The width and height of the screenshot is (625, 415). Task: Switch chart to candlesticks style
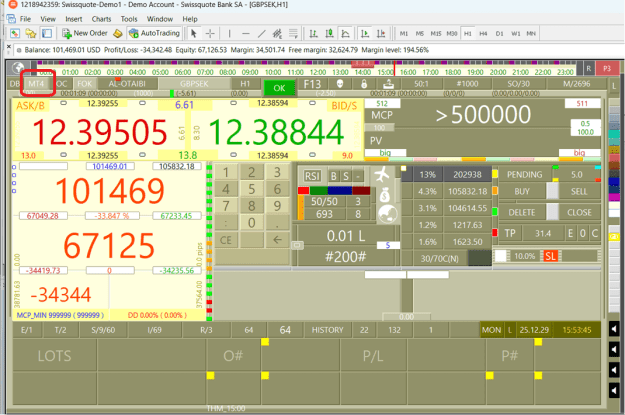[329, 33]
